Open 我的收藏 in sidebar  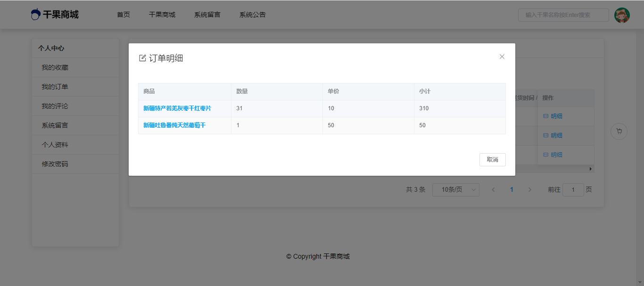[x=55, y=67]
